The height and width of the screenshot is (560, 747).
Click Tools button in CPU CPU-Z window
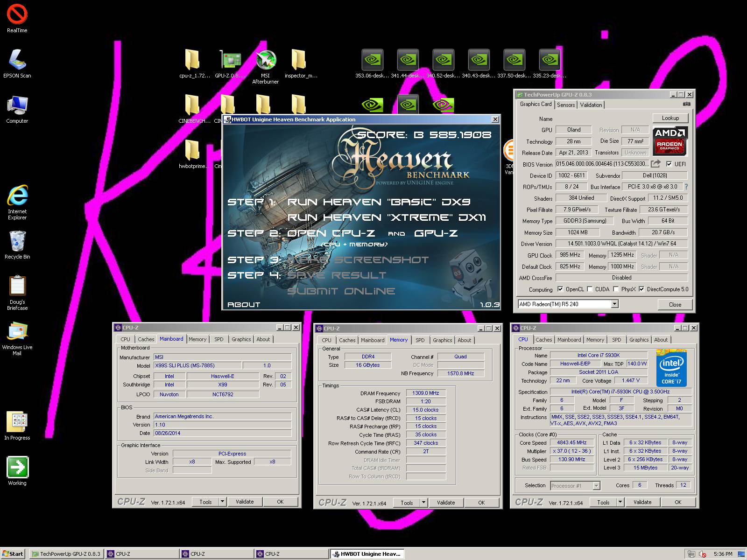[603, 502]
